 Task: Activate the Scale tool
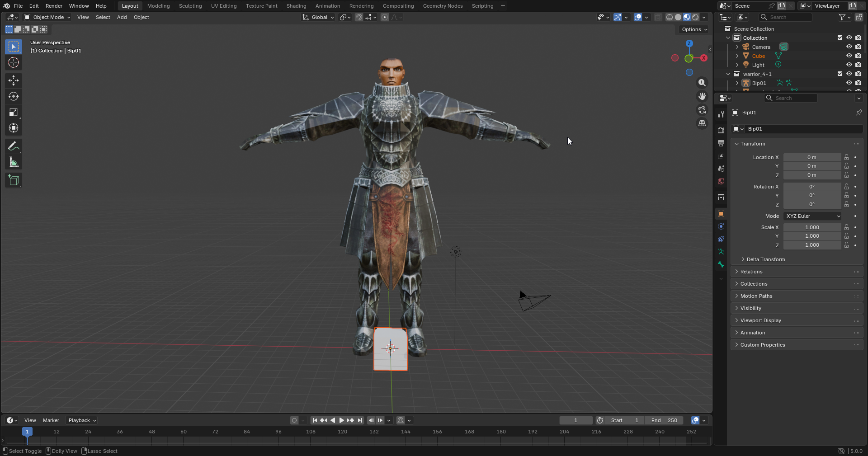coord(14,112)
